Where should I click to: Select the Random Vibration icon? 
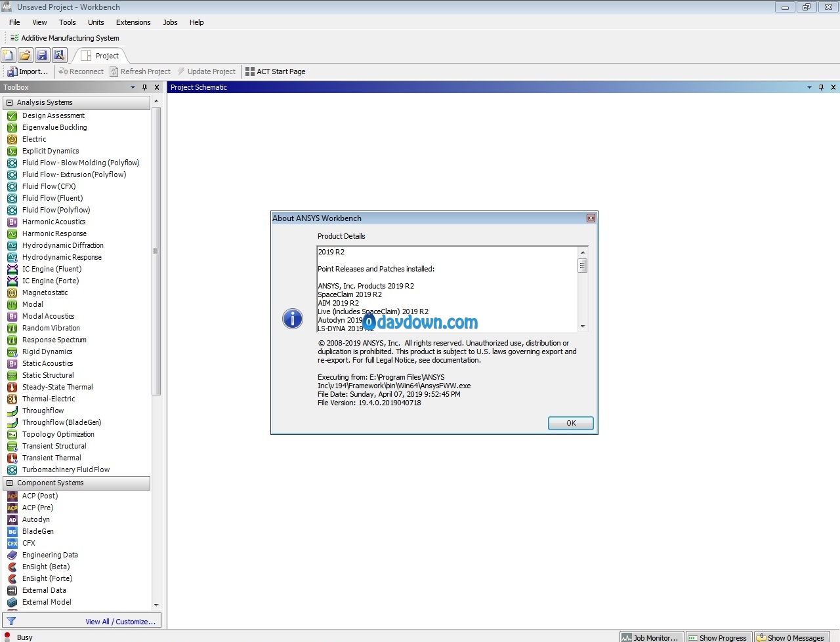(12, 328)
